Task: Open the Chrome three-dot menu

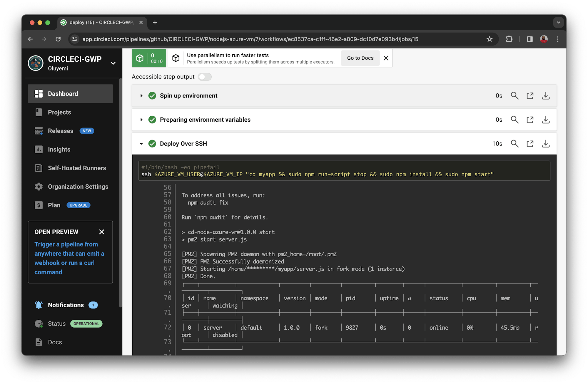Action: tap(557, 39)
